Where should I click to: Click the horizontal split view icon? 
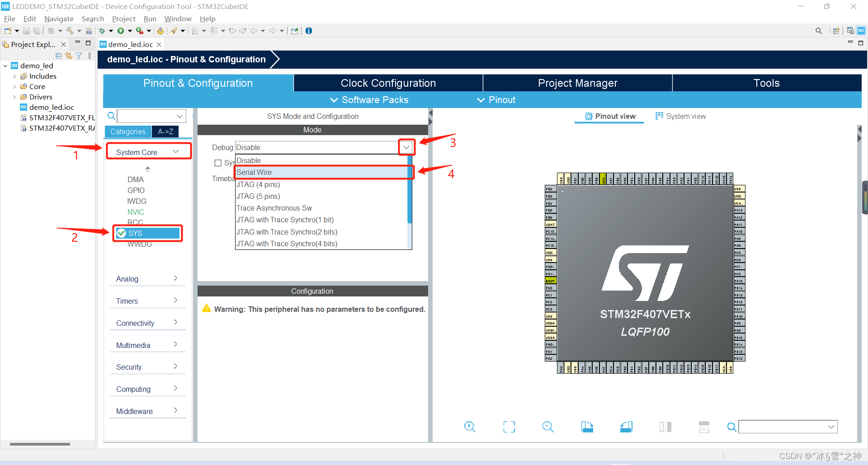pyautogui.click(x=704, y=427)
